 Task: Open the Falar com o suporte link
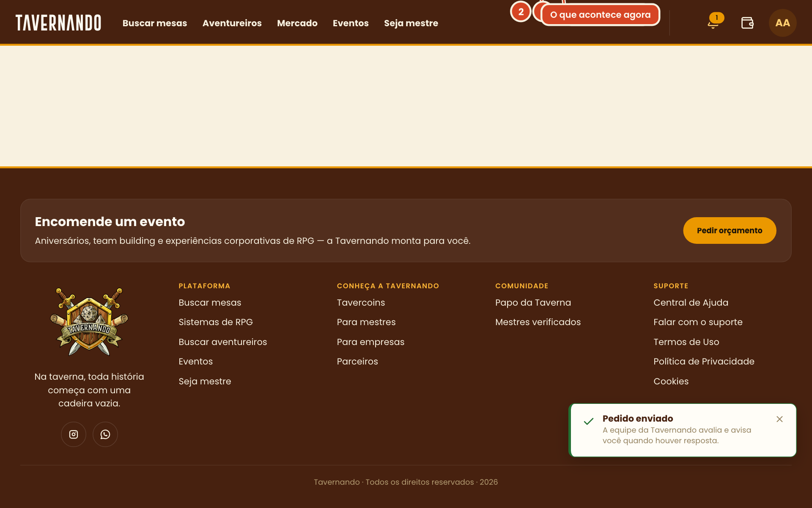point(698,322)
